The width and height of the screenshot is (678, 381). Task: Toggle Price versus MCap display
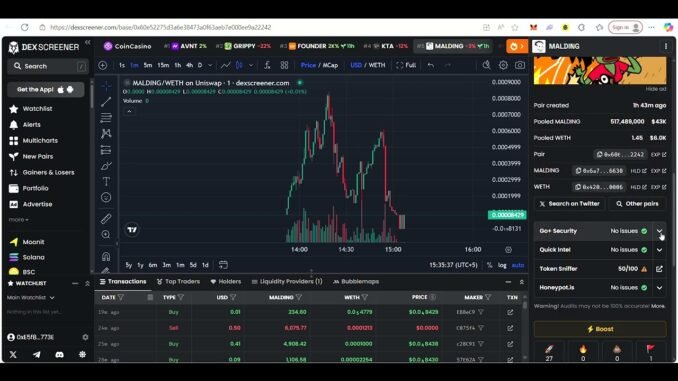tap(319, 65)
